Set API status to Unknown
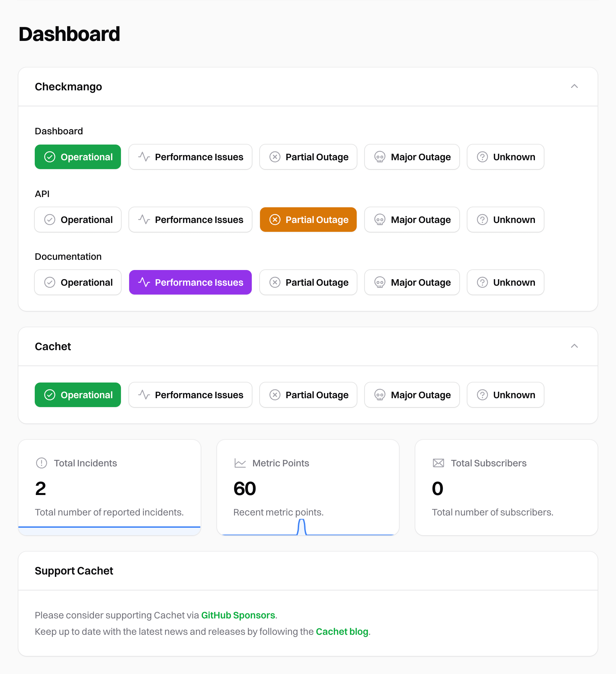Image resolution: width=616 pixels, height=674 pixels. [506, 220]
